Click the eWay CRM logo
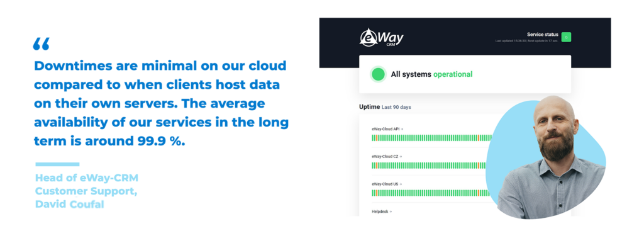The height and width of the screenshot is (238, 644). click(382, 37)
